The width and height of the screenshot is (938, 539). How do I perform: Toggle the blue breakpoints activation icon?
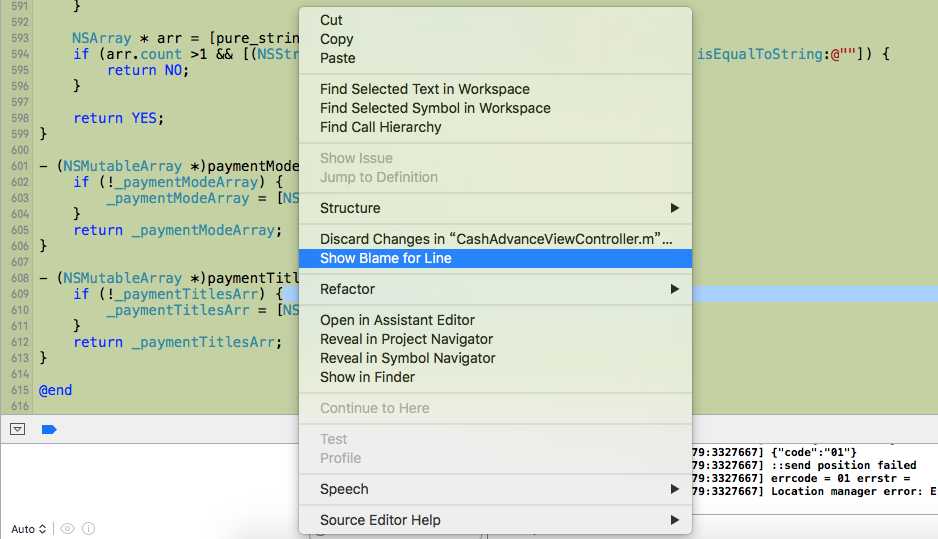(x=49, y=429)
